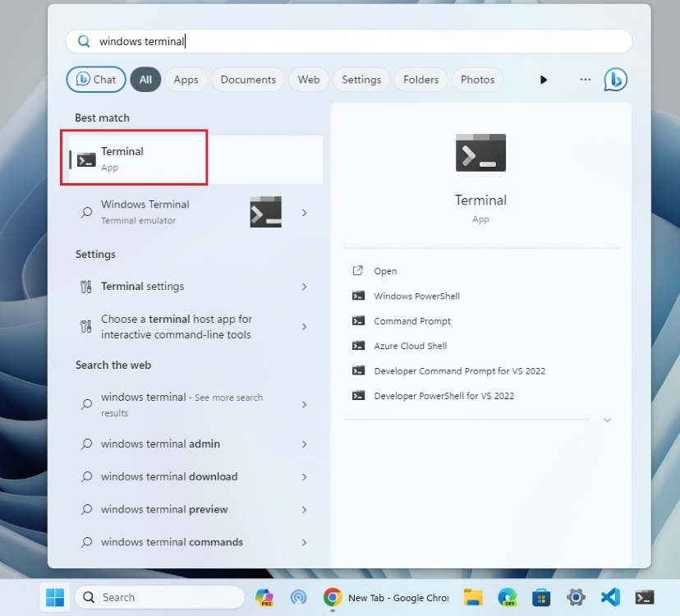
Task: Click the Bing Chat icon beside search filters
Action: (x=615, y=79)
